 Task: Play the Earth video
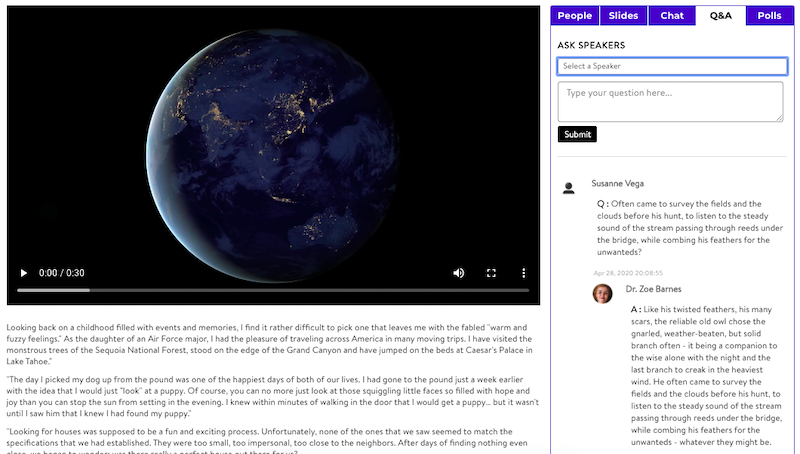click(x=23, y=273)
